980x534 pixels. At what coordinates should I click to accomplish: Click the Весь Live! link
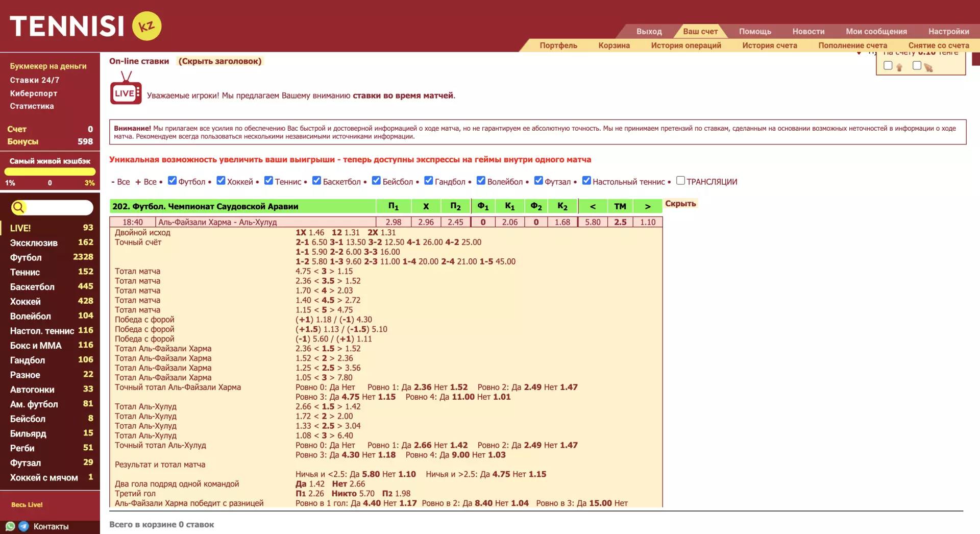pyautogui.click(x=27, y=504)
